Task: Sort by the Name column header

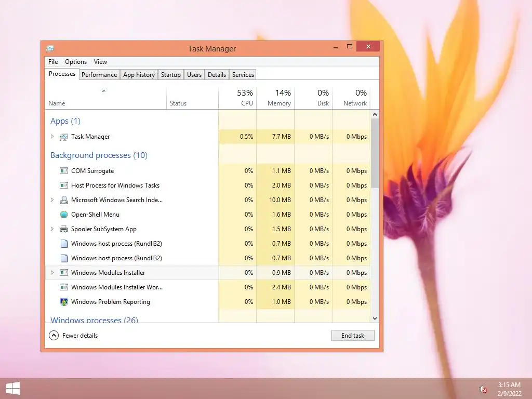Action: point(105,98)
